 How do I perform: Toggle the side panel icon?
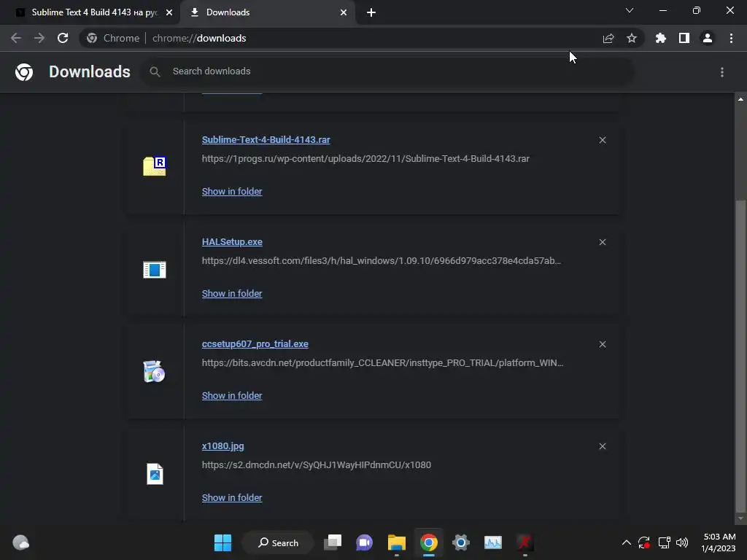coord(684,38)
